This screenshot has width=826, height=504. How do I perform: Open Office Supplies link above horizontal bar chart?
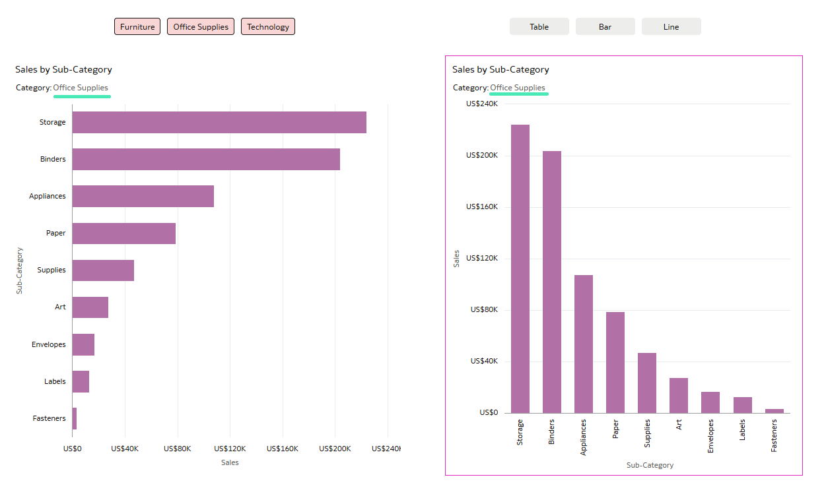pos(81,88)
